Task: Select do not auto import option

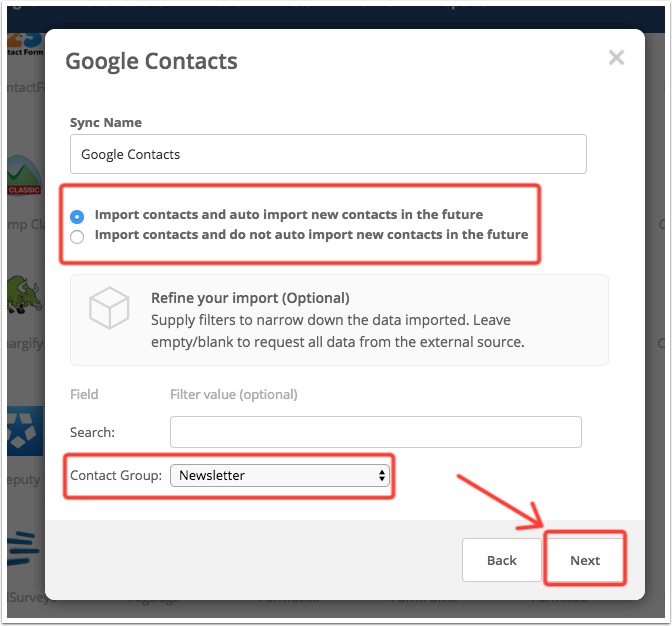Action: tap(77, 237)
